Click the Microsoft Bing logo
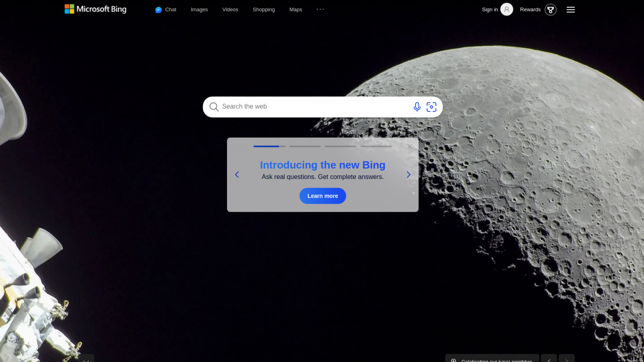This screenshot has width=644, height=362. (x=96, y=9)
